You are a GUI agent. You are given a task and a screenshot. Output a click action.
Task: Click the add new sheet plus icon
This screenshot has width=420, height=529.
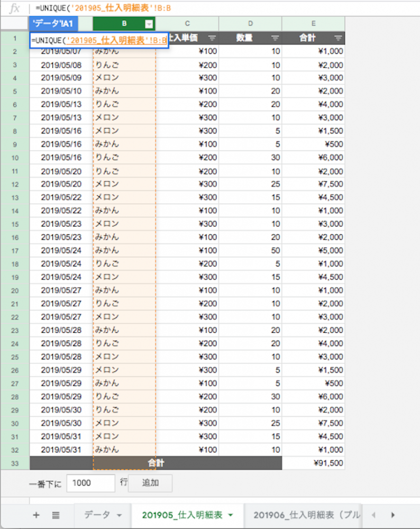(36, 515)
